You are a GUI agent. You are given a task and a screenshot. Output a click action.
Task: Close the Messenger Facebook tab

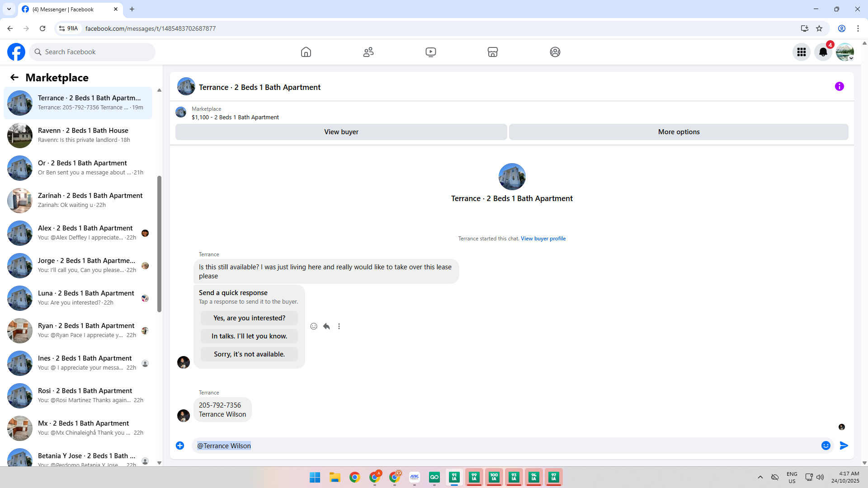116,9
